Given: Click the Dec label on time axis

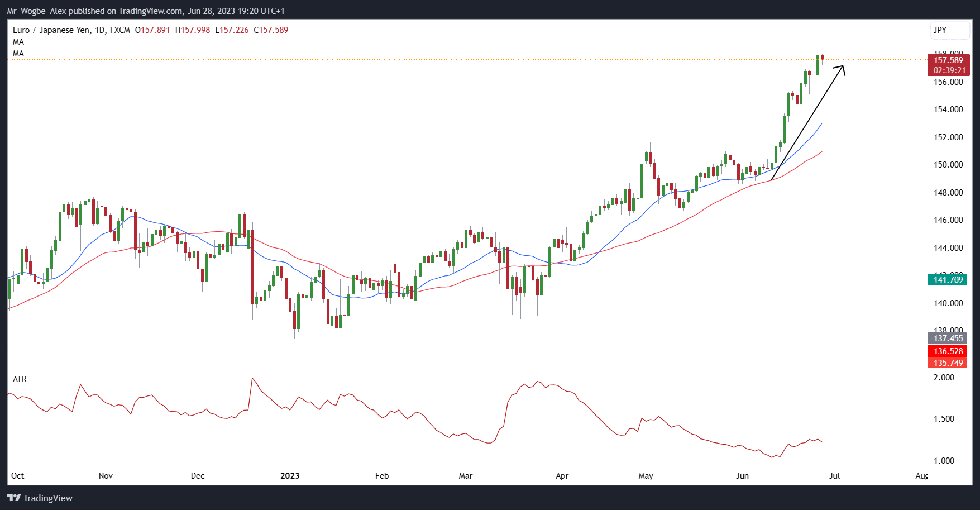Looking at the screenshot, I should (198, 476).
